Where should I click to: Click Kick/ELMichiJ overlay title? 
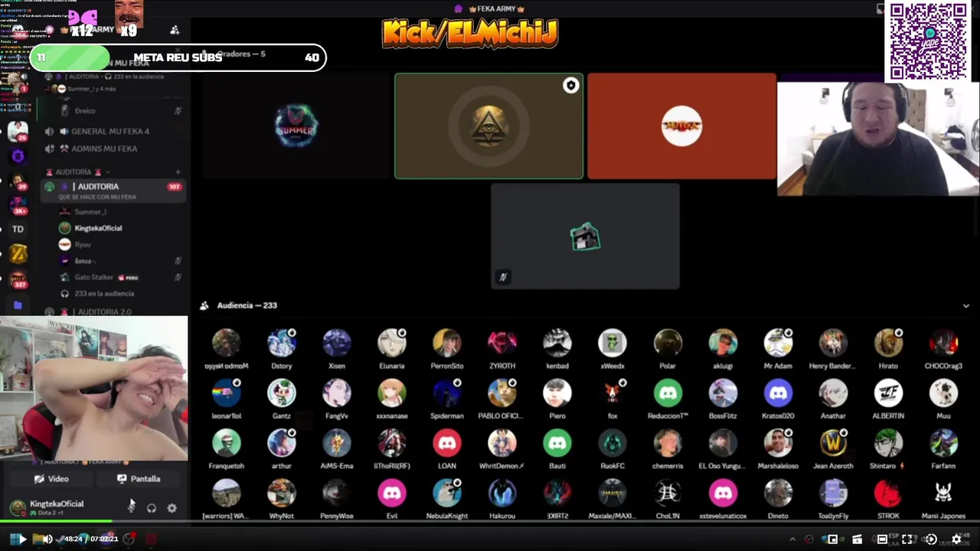click(470, 34)
